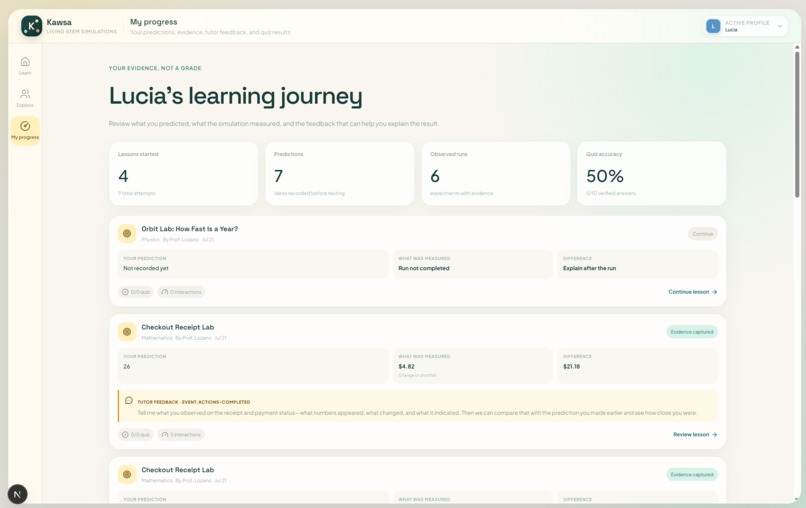Click the 'Lucia's learning journey' heading
The height and width of the screenshot is (508, 806).
pos(235,96)
